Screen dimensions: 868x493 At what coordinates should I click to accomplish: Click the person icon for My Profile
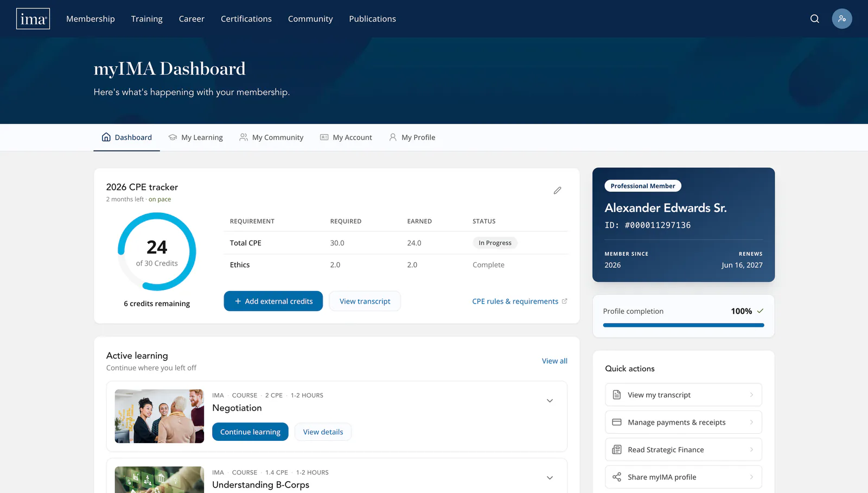pos(393,137)
